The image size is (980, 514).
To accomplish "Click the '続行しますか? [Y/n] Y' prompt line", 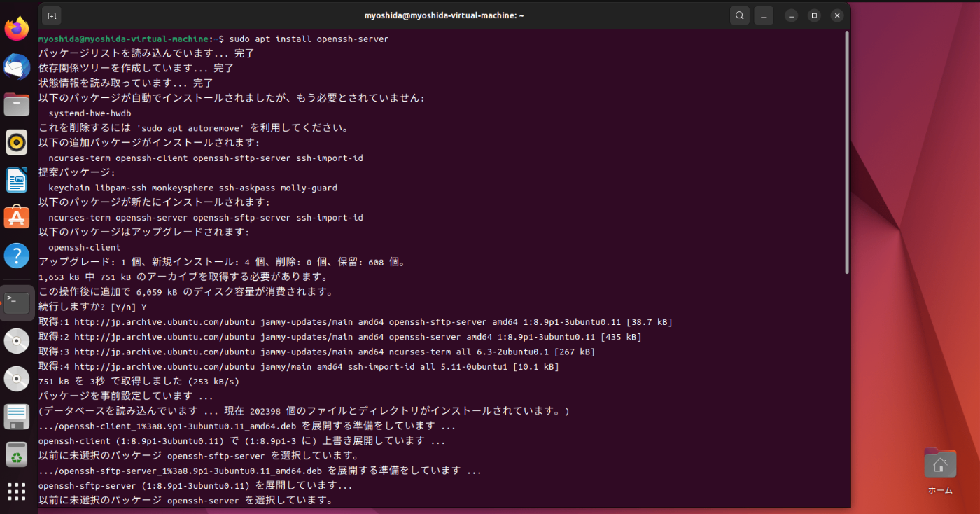I will pos(92,307).
